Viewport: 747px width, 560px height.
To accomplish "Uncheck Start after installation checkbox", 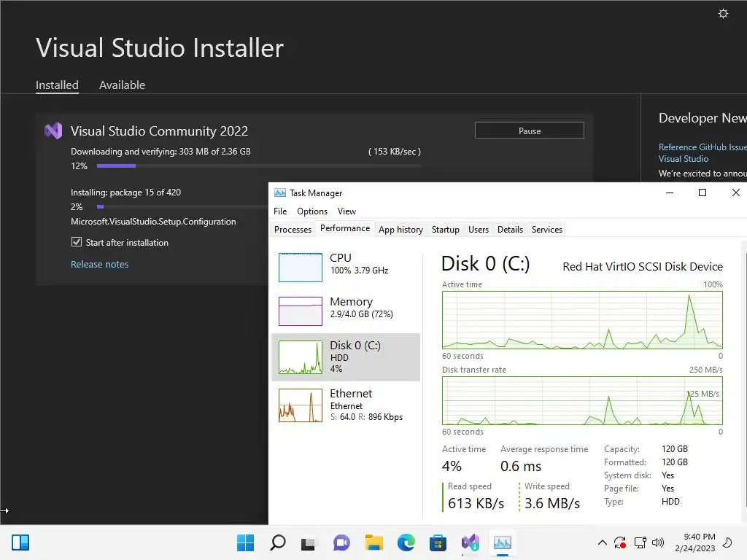I will [76, 242].
